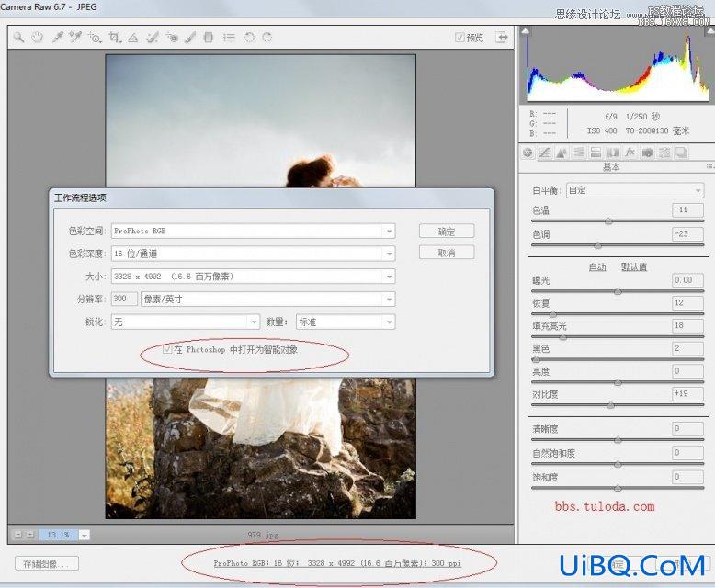Click the 恢复 value field 12
This screenshot has width=715, height=588.
pyautogui.click(x=688, y=302)
